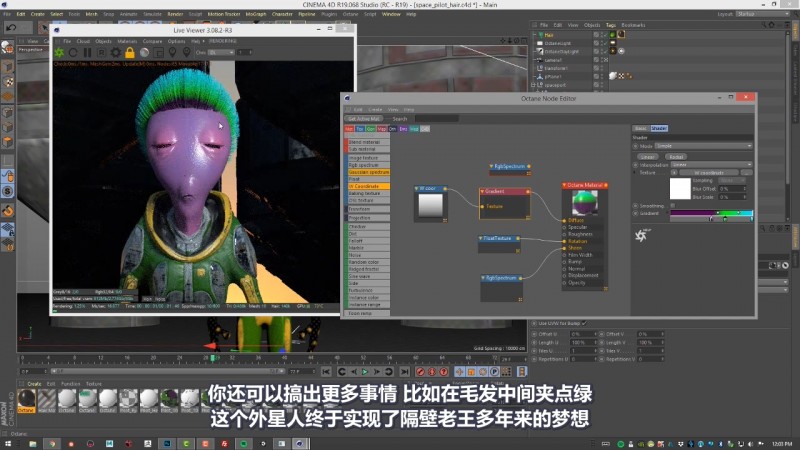Screen dimensions: 800x450
Task: Switch to Shader tab in node properties
Action: pyautogui.click(x=659, y=129)
